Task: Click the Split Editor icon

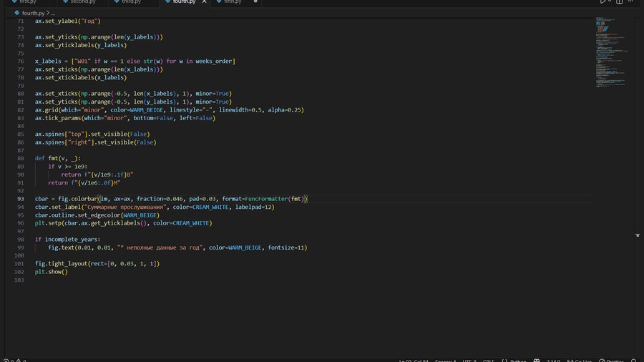Action: click(620, 2)
